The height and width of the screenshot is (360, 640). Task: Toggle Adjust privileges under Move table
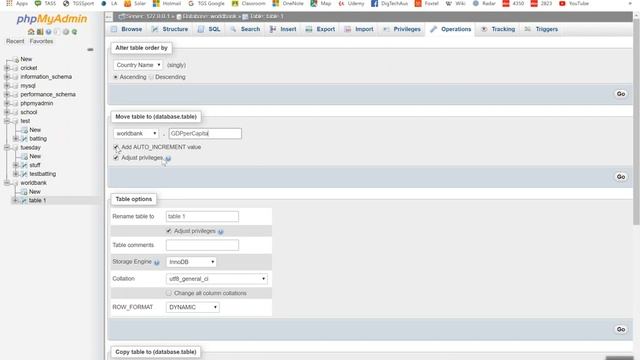tap(116, 158)
